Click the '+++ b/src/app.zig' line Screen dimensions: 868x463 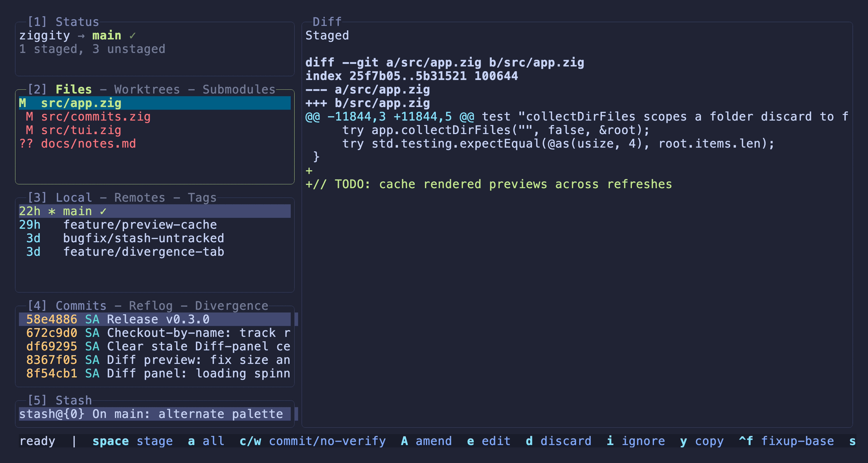pos(367,103)
